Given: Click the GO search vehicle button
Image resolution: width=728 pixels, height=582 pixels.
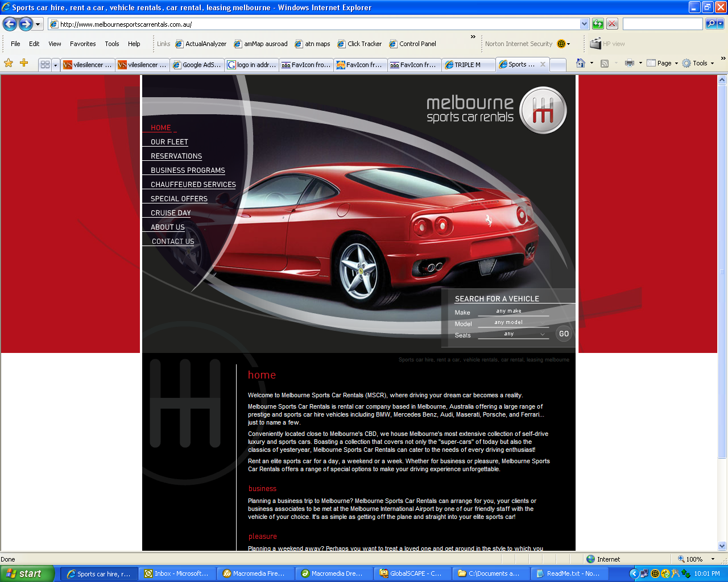Looking at the screenshot, I should tap(564, 334).
